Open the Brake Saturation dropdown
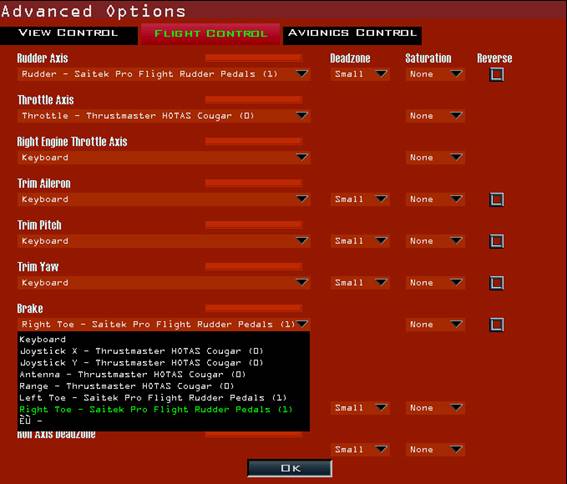The image size is (567, 484). (435, 324)
